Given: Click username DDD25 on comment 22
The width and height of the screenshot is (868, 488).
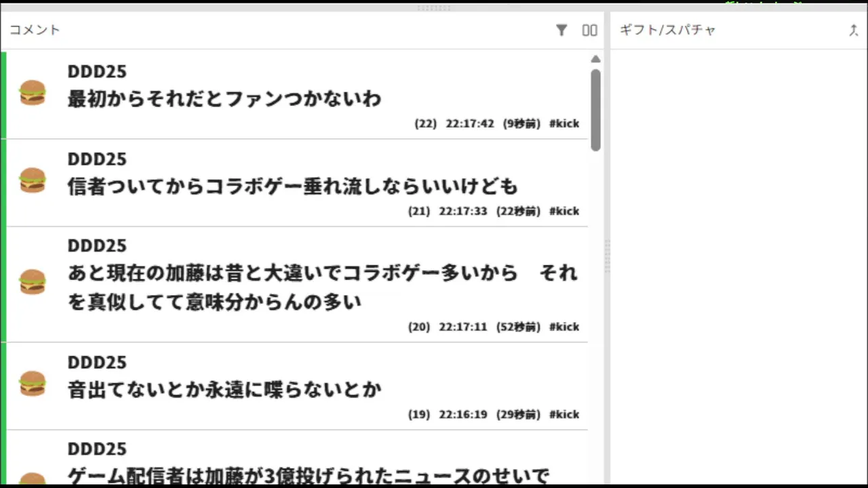Looking at the screenshot, I should pos(97,71).
